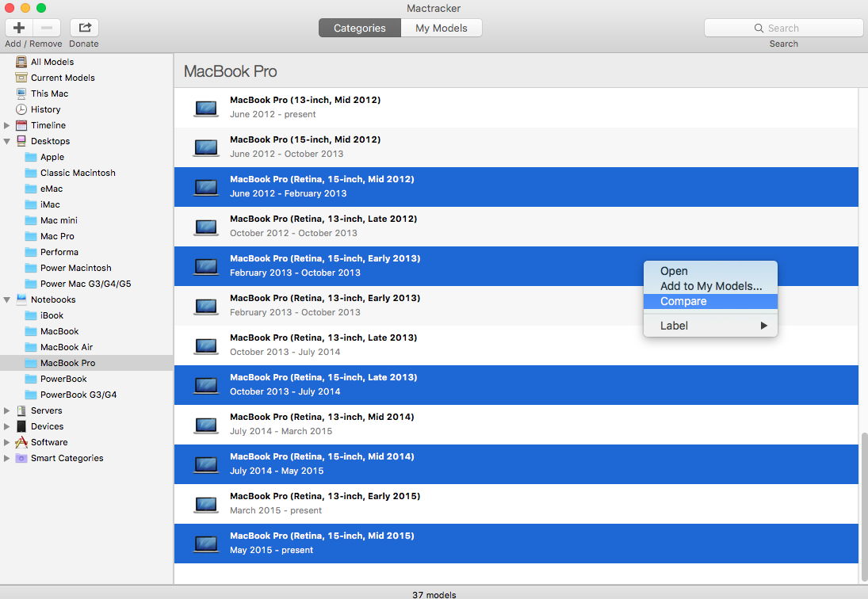This screenshot has height=599, width=868.
Task: Switch to the My Models tab
Action: (442, 29)
